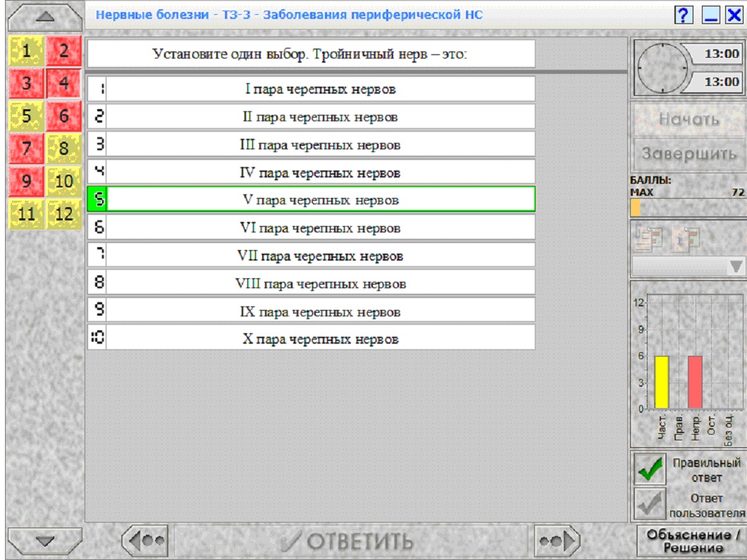The width and height of the screenshot is (747, 560).
Task: Jump to question 6 tile
Action: tap(64, 116)
